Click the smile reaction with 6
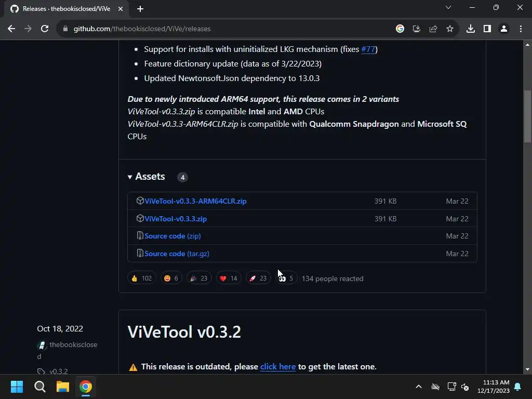 pyautogui.click(x=171, y=278)
